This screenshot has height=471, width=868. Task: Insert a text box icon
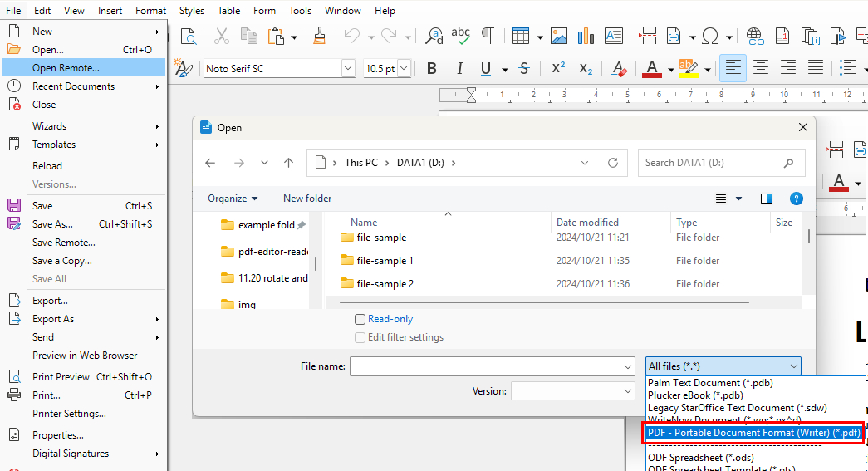pyautogui.click(x=613, y=37)
